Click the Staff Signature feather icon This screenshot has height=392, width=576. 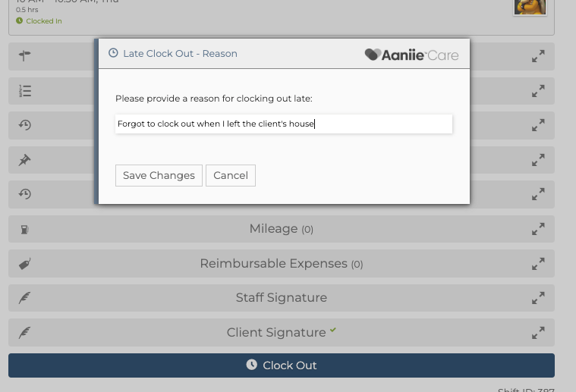coord(24,298)
